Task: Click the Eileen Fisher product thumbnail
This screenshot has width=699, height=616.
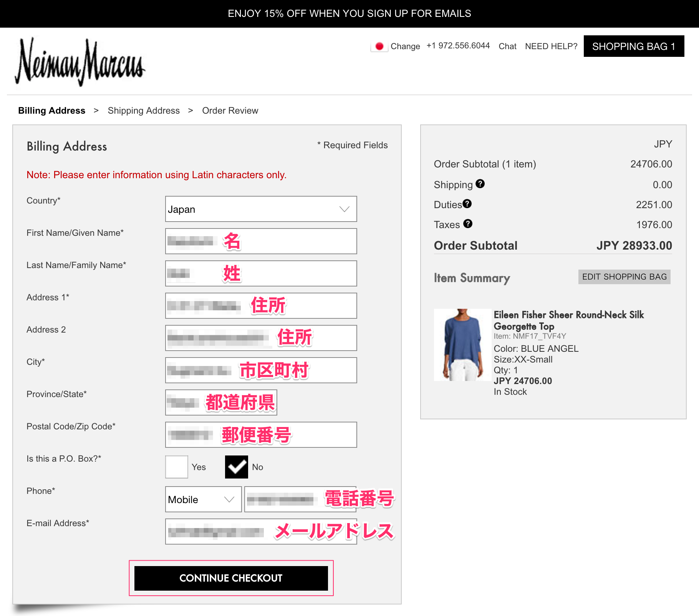Action: coord(462,344)
